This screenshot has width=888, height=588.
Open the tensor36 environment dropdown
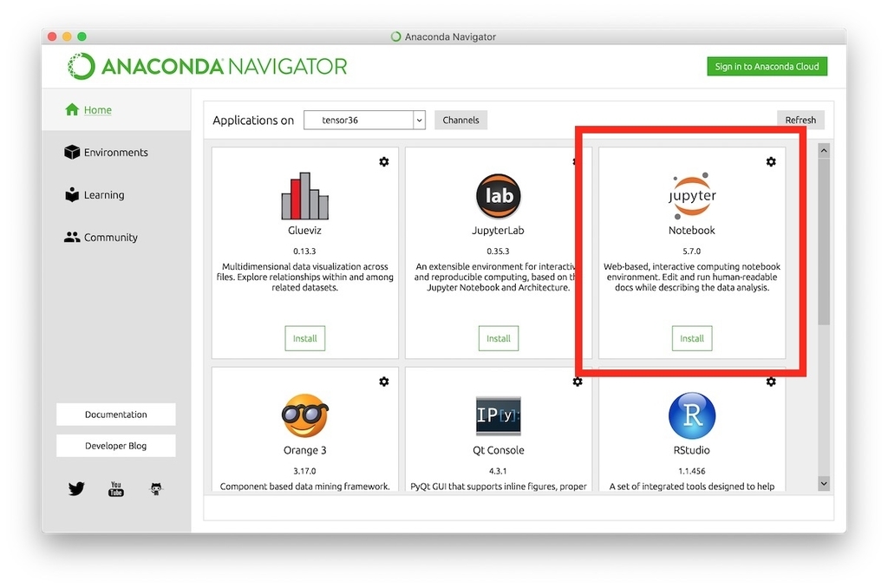364,120
